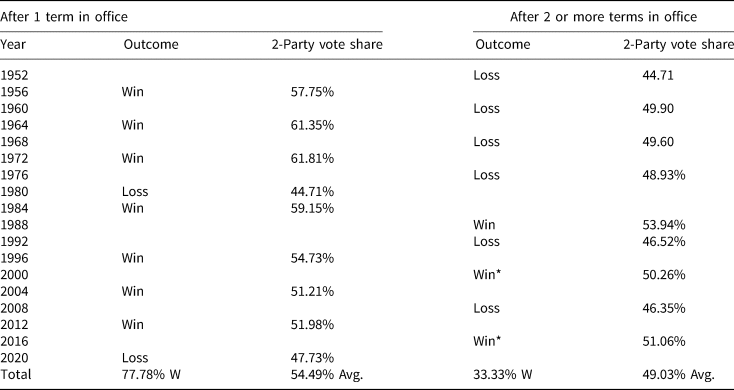Click the 1952 year cell
Image resolution: width=734 pixels, height=390 pixels.
click(x=15, y=75)
